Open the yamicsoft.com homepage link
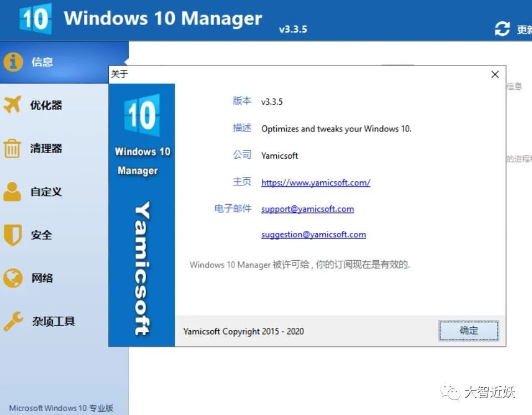Image resolution: width=532 pixels, height=415 pixels. pos(316,183)
